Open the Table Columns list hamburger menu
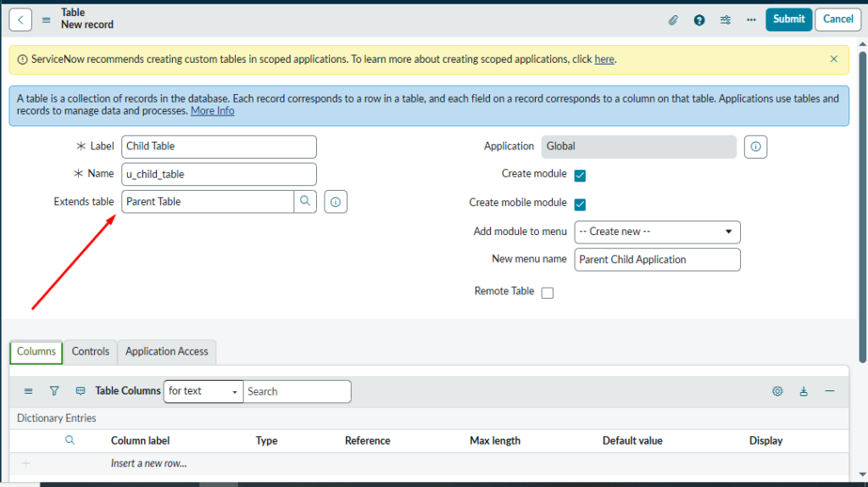 29,391
